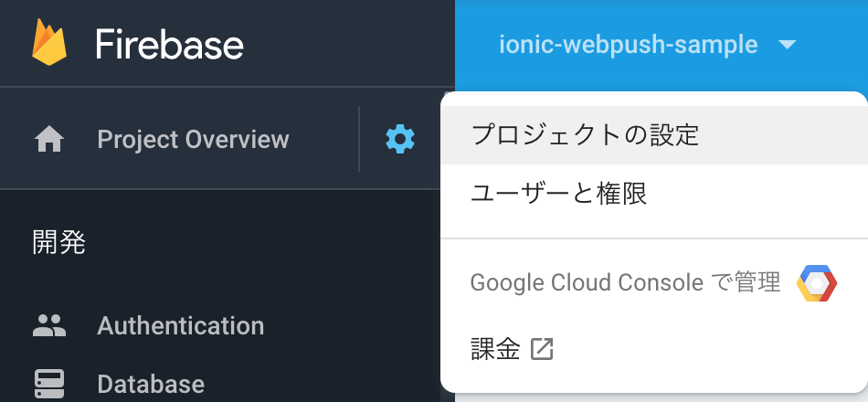
Task: Open Project Overview page
Action: [x=193, y=140]
